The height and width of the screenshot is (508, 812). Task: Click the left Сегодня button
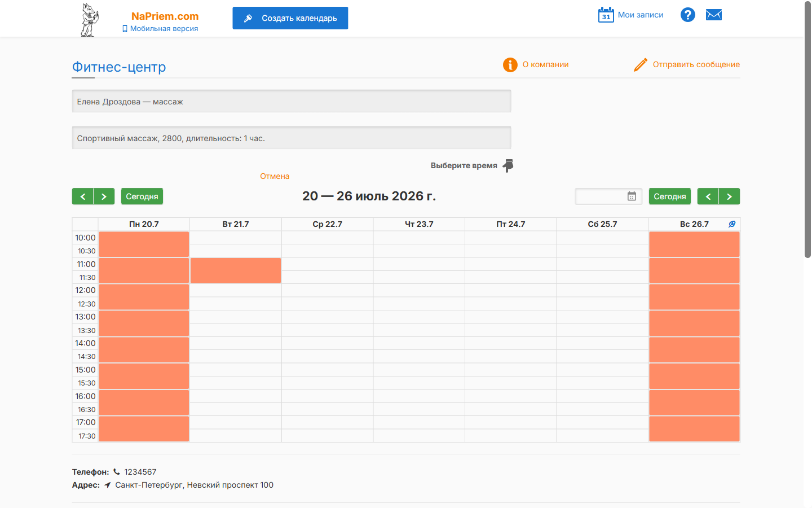click(142, 196)
